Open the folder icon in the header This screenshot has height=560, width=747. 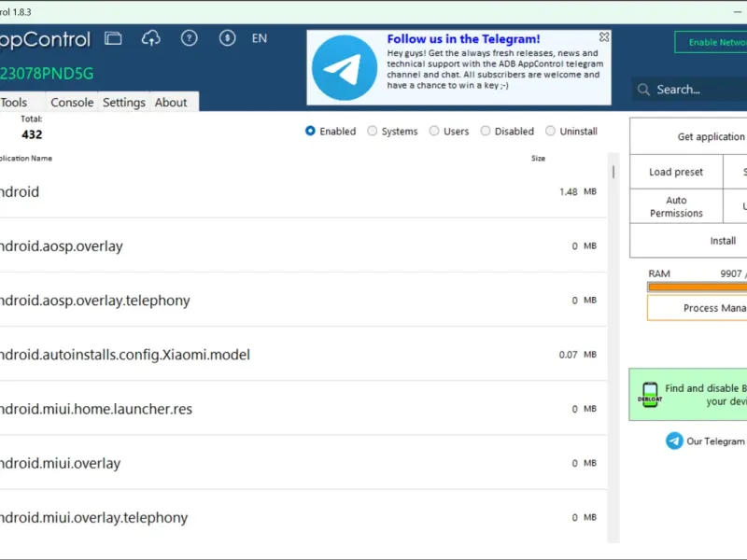(113, 38)
